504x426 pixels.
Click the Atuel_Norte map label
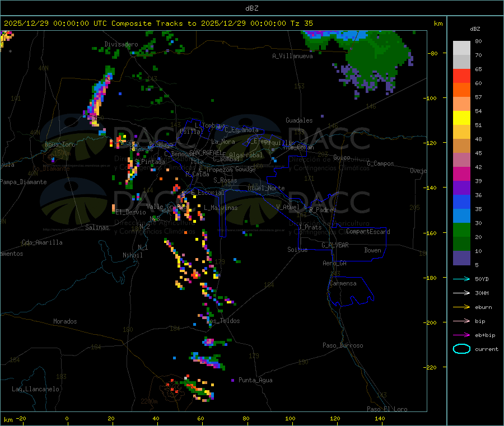click(x=266, y=188)
